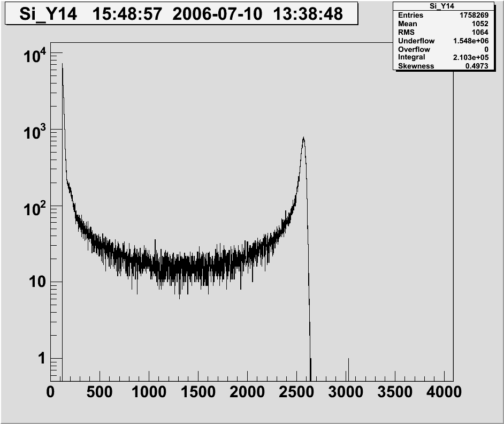Click the histogram peak top near 2500
Screen dimensions: 504x424
pos(303,138)
